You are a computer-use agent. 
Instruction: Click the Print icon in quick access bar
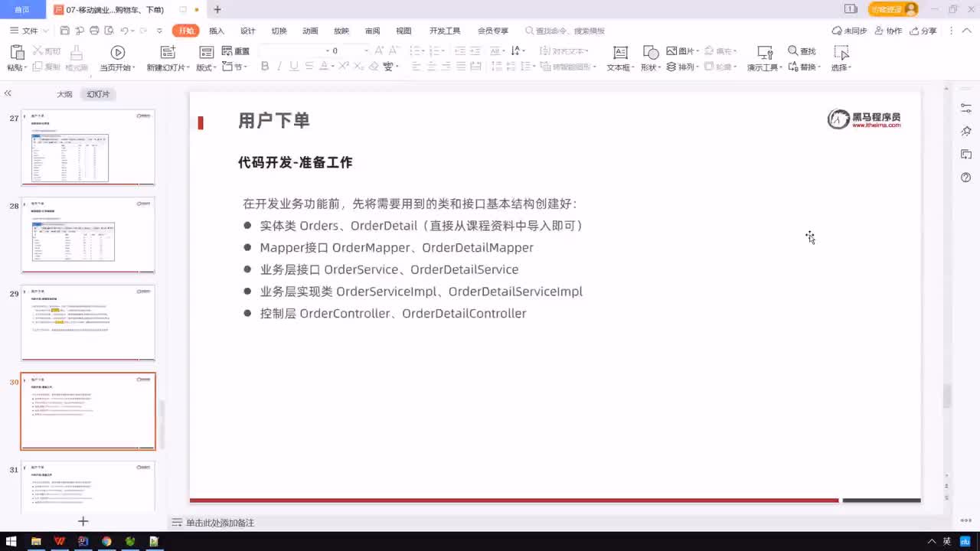pyautogui.click(x=94, y=31)
